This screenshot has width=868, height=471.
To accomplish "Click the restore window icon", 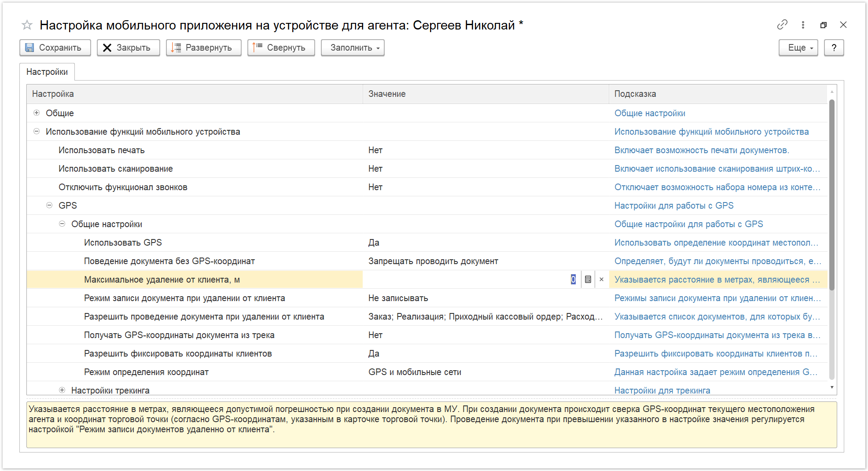I will click(x=824, y=25).
